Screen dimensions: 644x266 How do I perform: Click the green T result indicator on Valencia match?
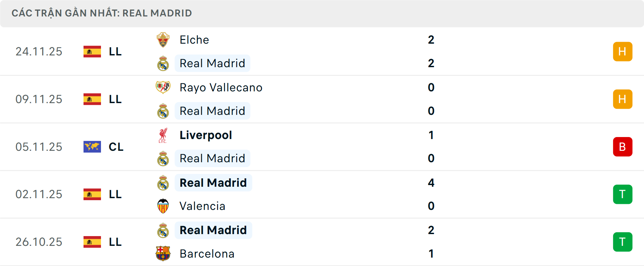coord(623,194)
